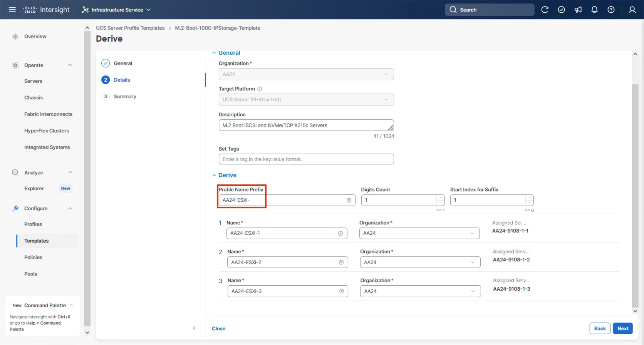Viewport: 644px width, 345px height.
Task: Click Target Platform info icon
Action: click(260, 89)
